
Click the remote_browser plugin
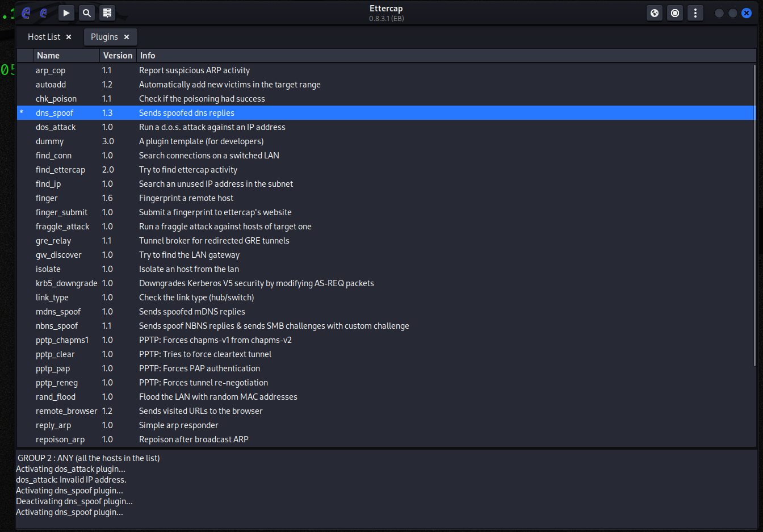[386, 411]
